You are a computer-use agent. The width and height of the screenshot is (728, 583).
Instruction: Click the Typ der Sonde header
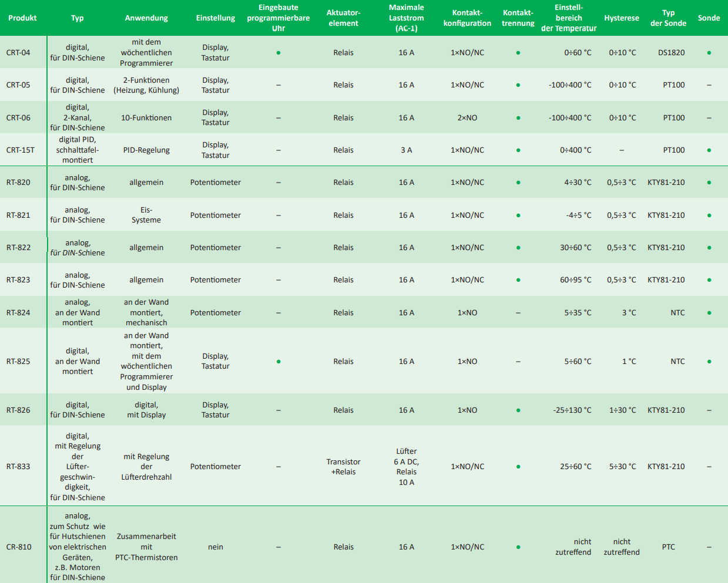[668, 18]
